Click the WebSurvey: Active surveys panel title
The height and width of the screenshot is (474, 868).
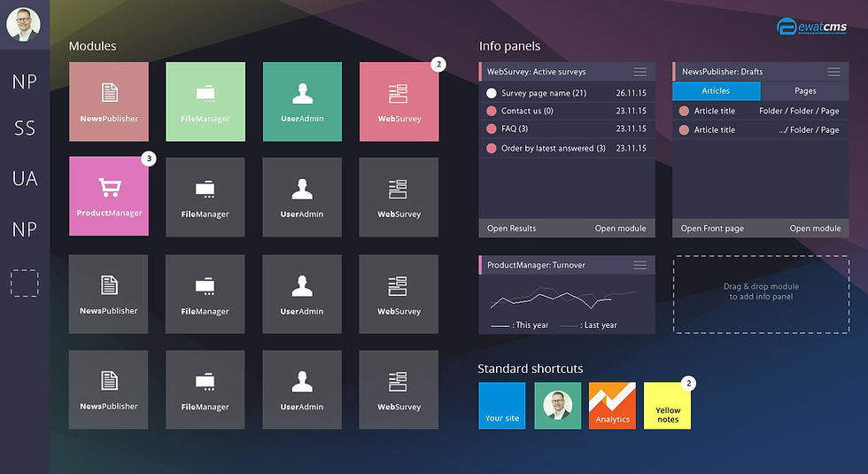pos(536,72)
